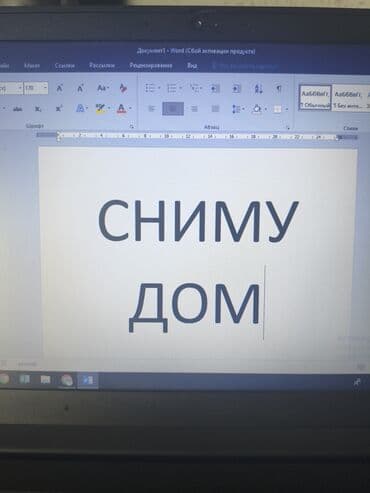
Task: Open the font size dropdown
Action: [x=45, y=88]
